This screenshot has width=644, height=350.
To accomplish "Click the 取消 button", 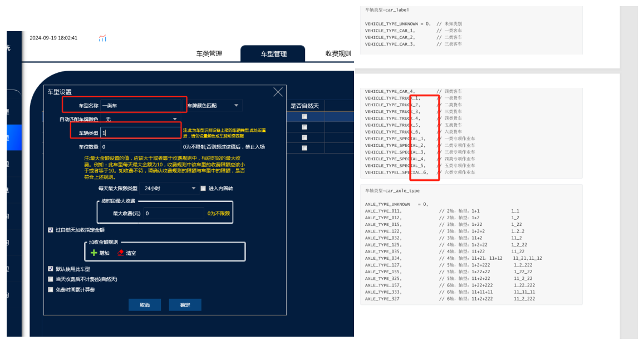I will pyautogui.click(x=145, y=305).
